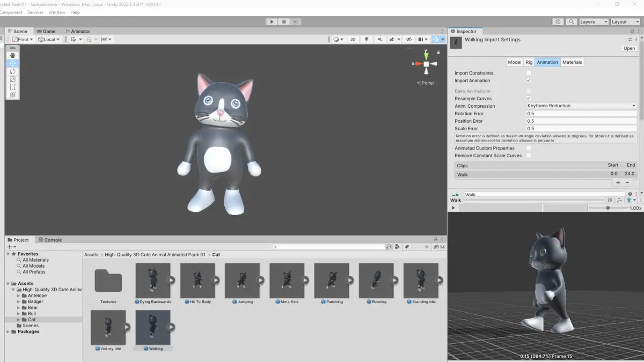Viewport: 644px width, 362px height.
Task: Uncheck Import Animation checkbox
Action: coord(529,80)
